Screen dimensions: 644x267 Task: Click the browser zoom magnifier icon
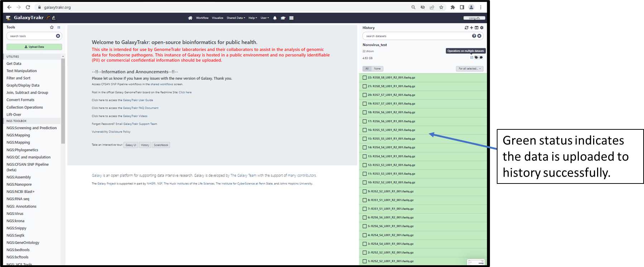point(413,7)
